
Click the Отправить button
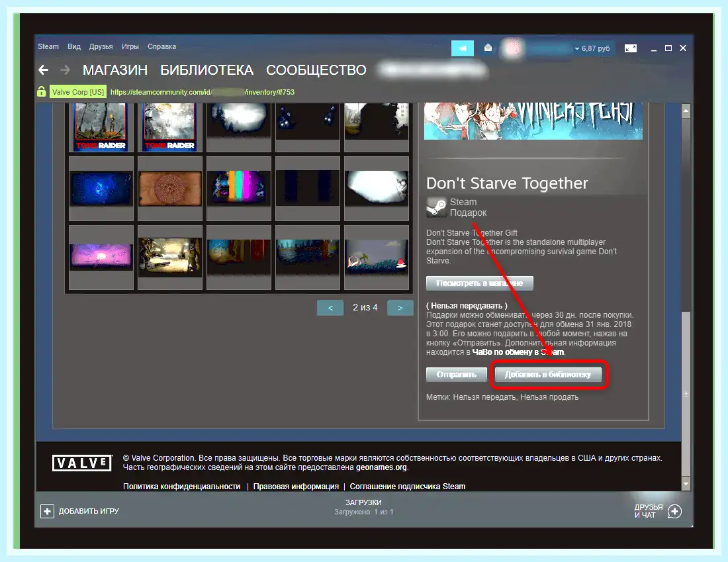coord(457,375)
